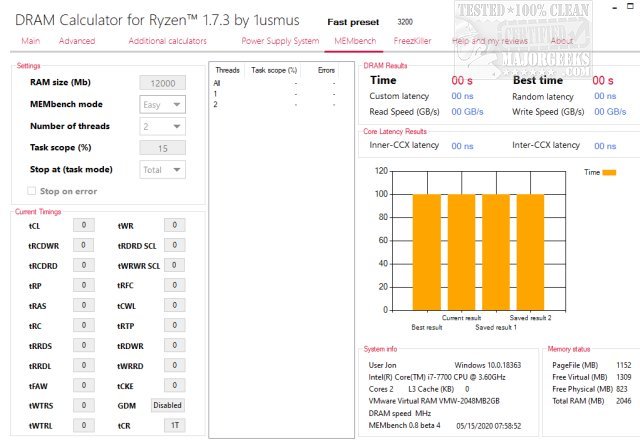Image resolution: width=640 pixels, height=448 pixels.
Task: Click the Saved result 1 chart bar
Action: click(x=496, y=252)
